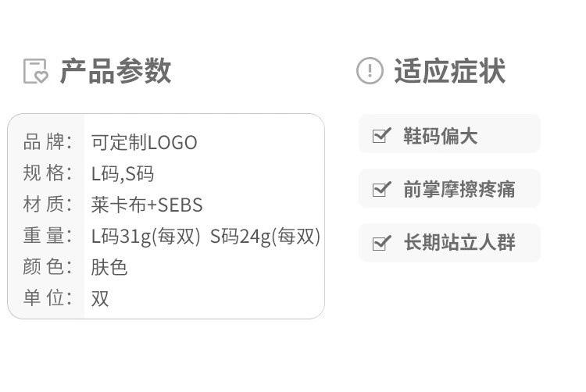Viewport: 586px width, 392px height.
Task: Click the 适应症状 heading
Action: click(449, 71)
